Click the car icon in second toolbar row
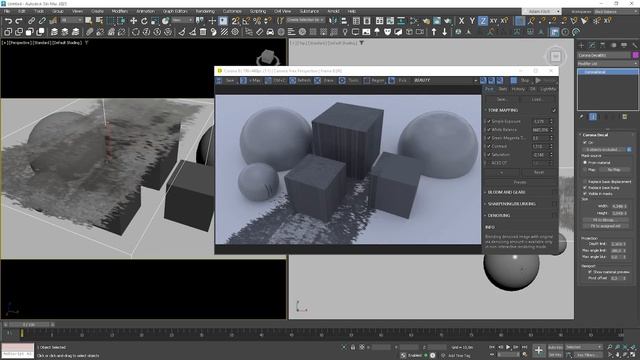The width and height of the screenshot is (640, 360). point(270,32)
